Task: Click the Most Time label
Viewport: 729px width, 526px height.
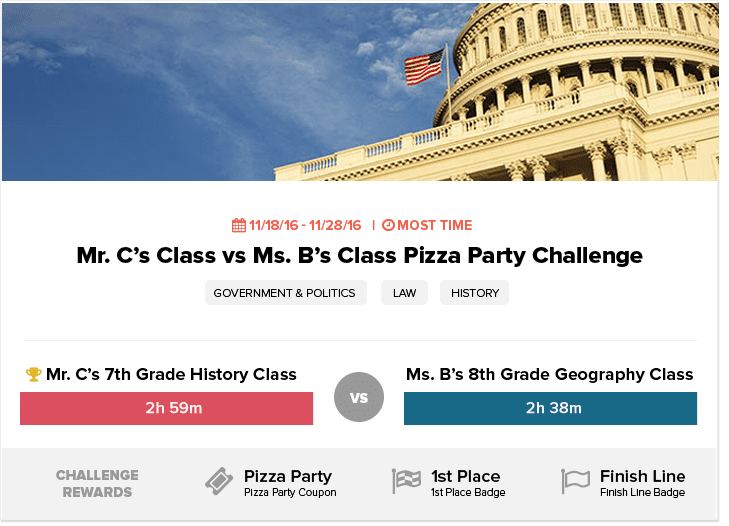Action: (x=435, y=226)
